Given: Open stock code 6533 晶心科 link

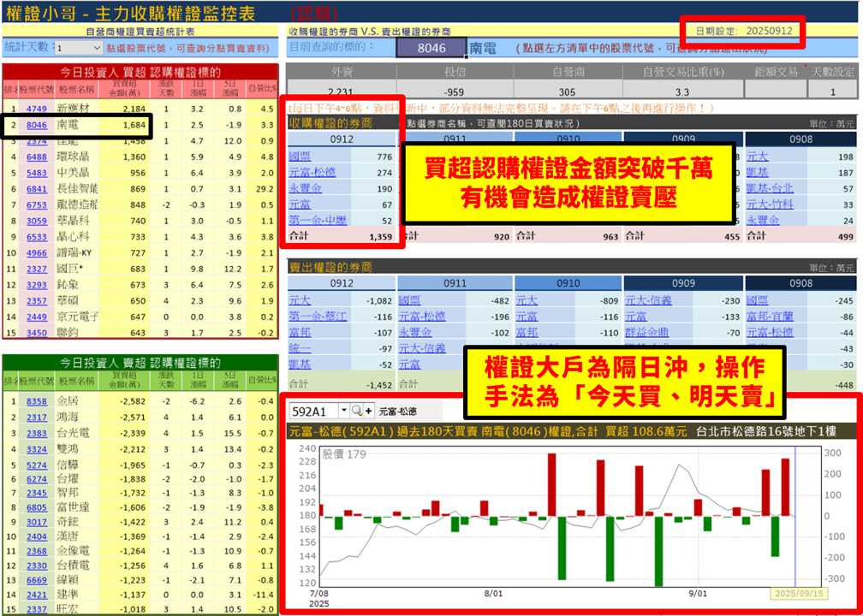Looking at the screenshot, I should click(x=36, y=237).
